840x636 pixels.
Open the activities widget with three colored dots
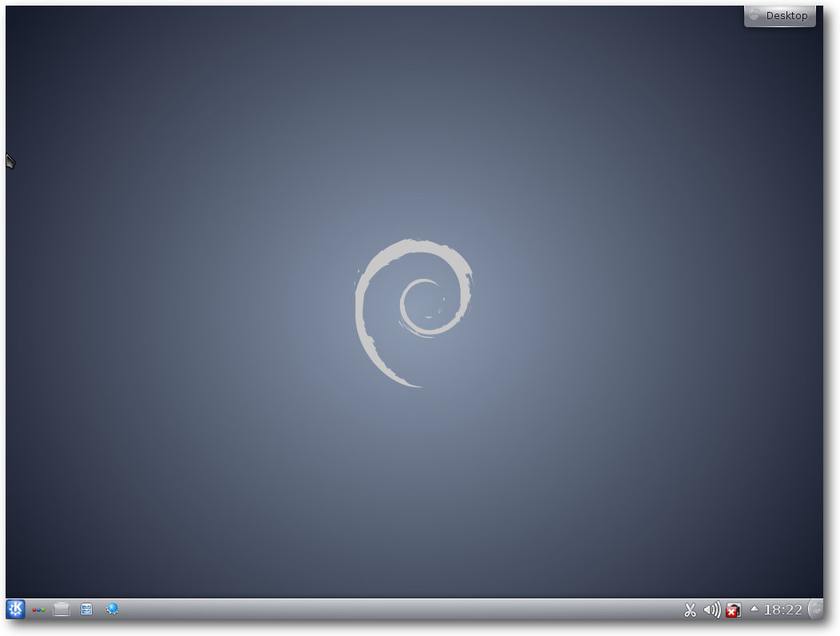(x=38, y=610)
